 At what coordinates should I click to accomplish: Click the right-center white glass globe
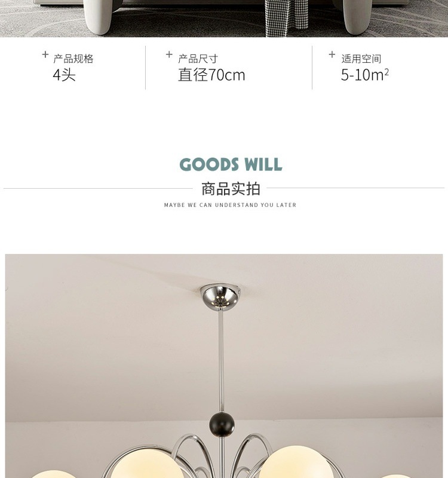pyautogui.click(x=296, y=462)
